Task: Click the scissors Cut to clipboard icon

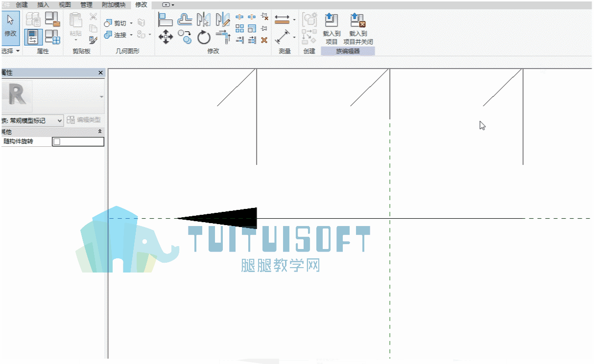Action: tap(93, 17)
